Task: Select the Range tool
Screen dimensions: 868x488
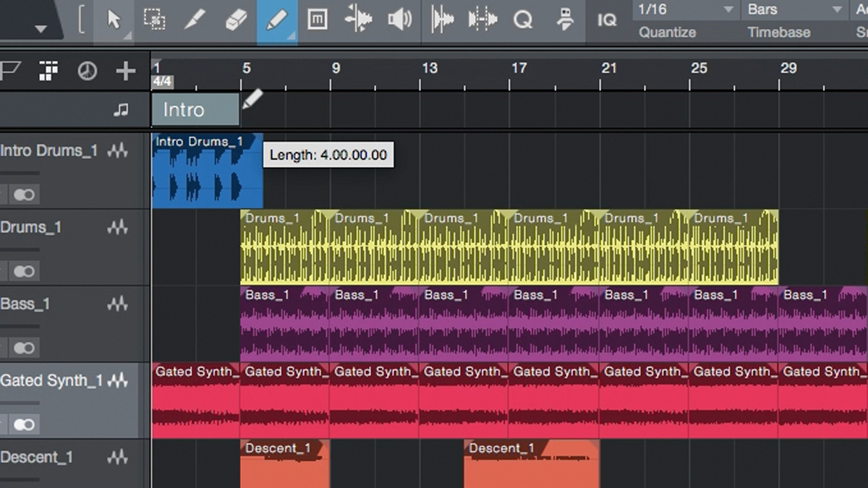Action: (154, 20)
